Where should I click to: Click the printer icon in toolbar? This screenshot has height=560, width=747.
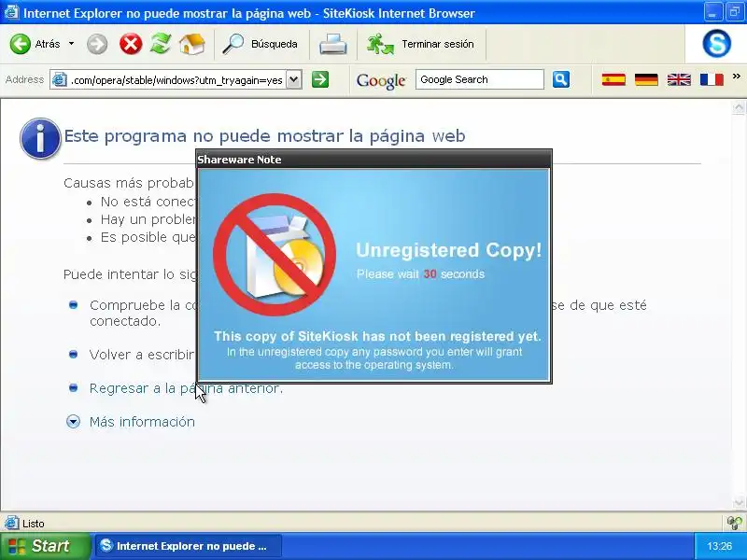click(333, 44)
